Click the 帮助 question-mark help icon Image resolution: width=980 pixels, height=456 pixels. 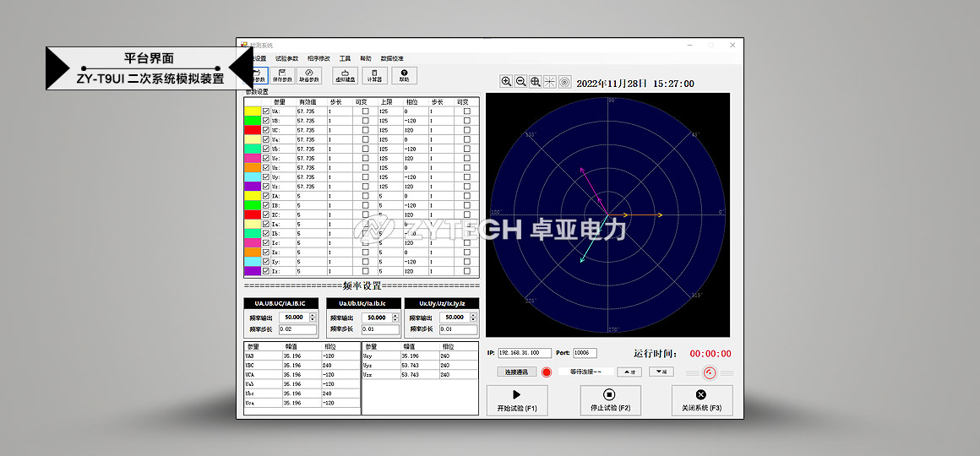coord(405,76)
